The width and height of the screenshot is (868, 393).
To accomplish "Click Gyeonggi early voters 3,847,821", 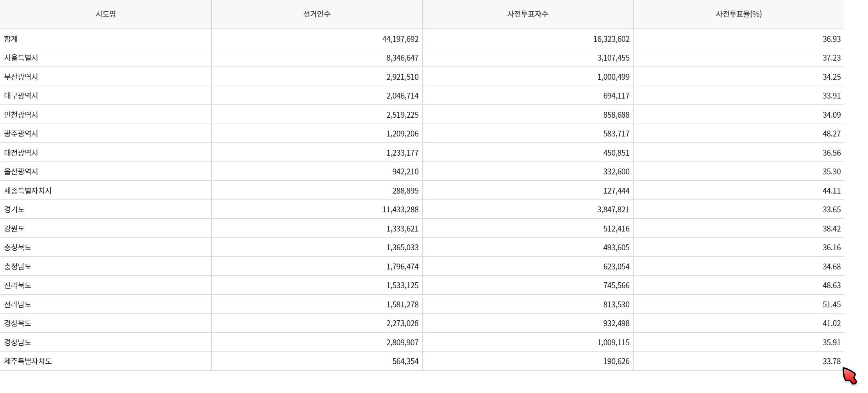I will tap(613, 210).
